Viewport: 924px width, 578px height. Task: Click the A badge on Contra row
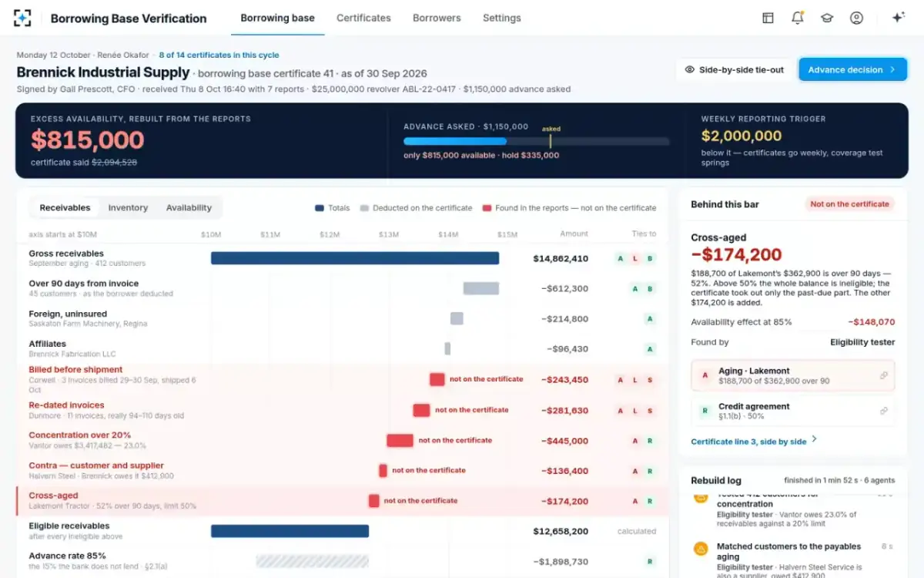point(635,471)
